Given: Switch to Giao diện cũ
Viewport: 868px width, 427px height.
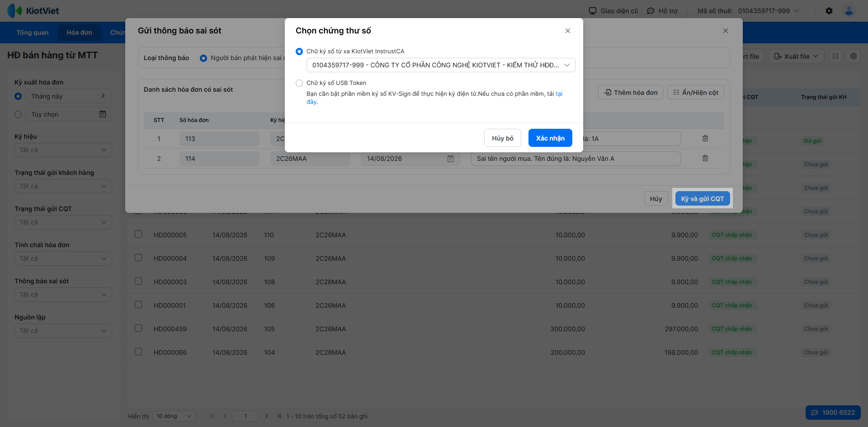Looking at the screenshot, I should point(613,11).
